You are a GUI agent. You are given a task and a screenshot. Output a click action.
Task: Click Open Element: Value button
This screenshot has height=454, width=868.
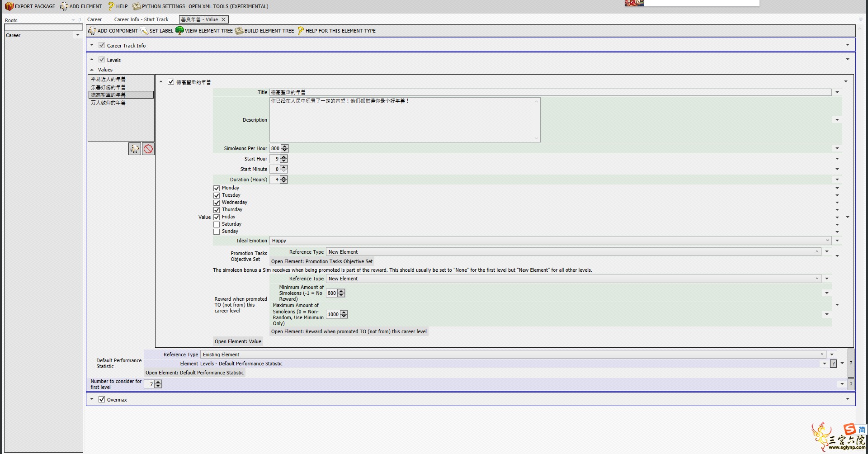tap(238, 341)
